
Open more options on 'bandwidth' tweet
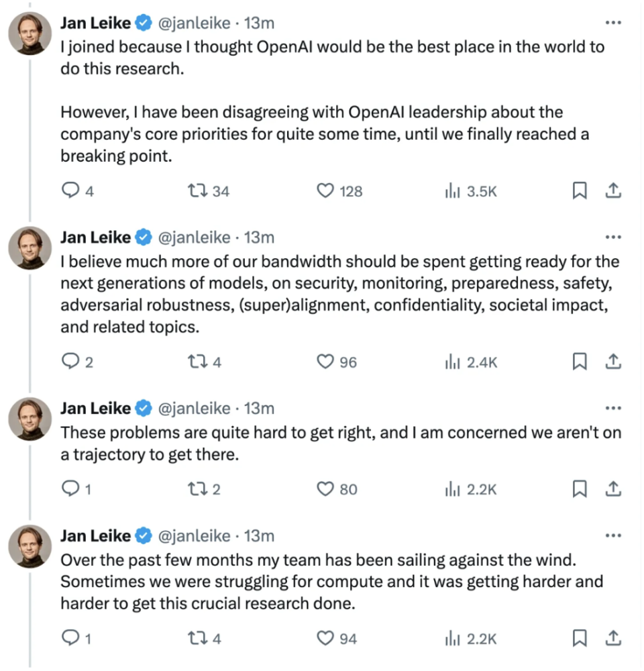[612, 237]
